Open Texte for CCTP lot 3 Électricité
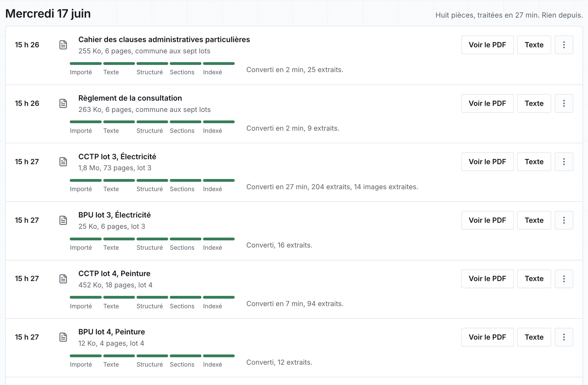 [534, 162]
